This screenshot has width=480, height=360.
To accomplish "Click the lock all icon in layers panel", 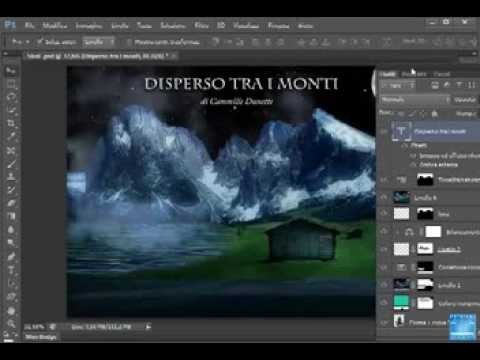I will click(434, 114).
